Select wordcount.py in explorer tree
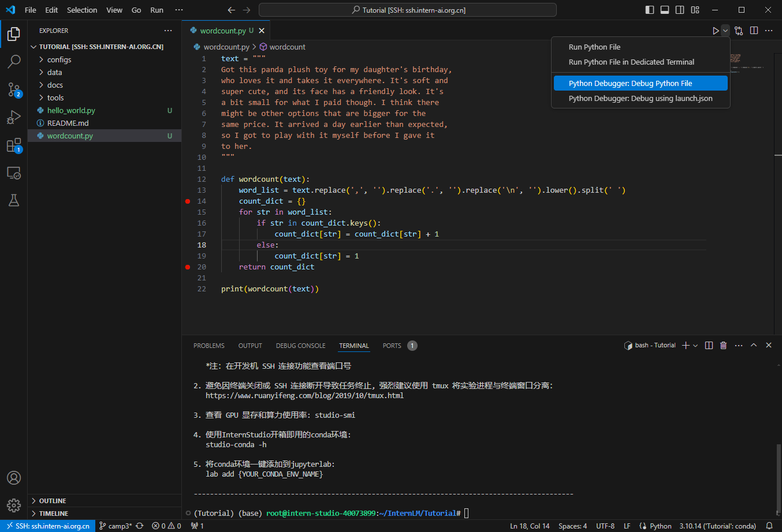Viewport: 782px width, 532px height. coord(105,136)
